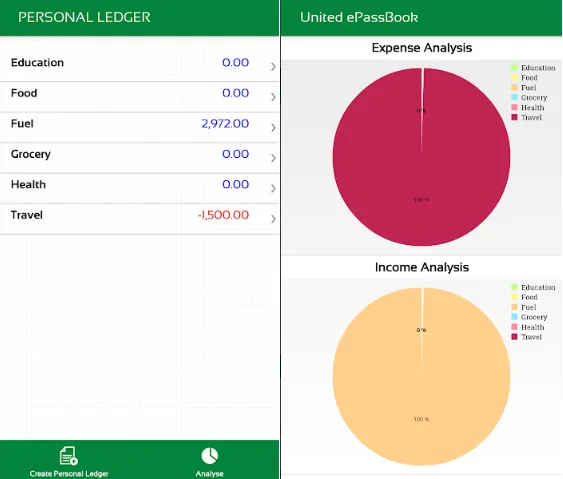The height and width of the screenshot is (479, 563).
Task: Click the PERSONAL LEDGER header title
Action: pos(84,17)
